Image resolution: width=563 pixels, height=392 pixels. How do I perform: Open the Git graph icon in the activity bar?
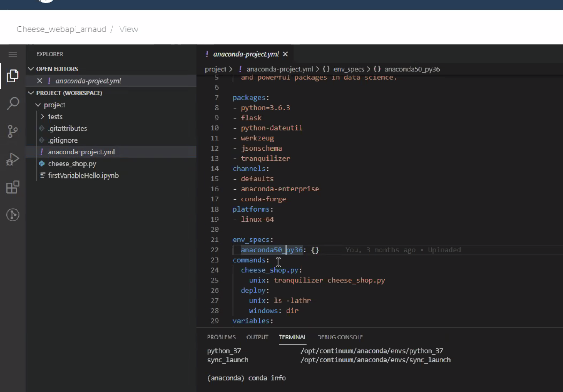point(13,215)
